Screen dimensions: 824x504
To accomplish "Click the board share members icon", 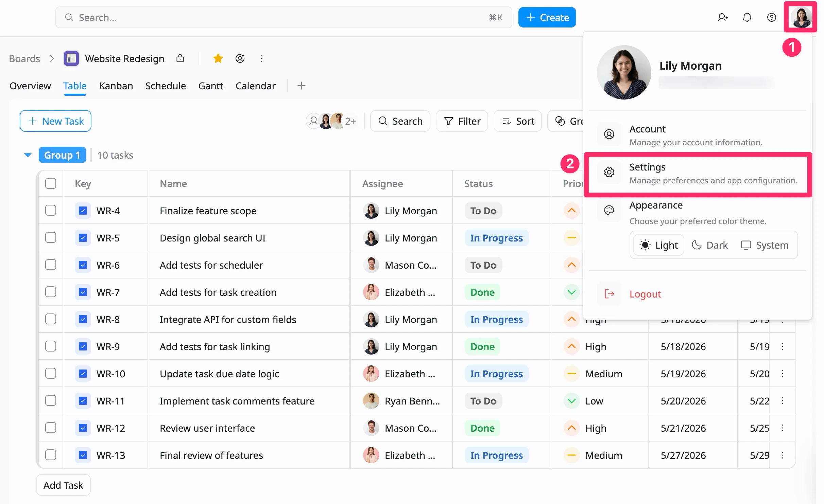I will click(x=240, y=58).
